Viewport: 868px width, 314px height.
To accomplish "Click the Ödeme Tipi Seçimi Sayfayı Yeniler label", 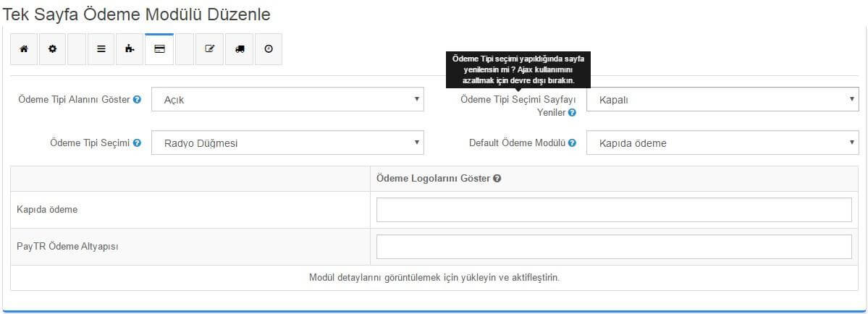I will click(518, 106).
